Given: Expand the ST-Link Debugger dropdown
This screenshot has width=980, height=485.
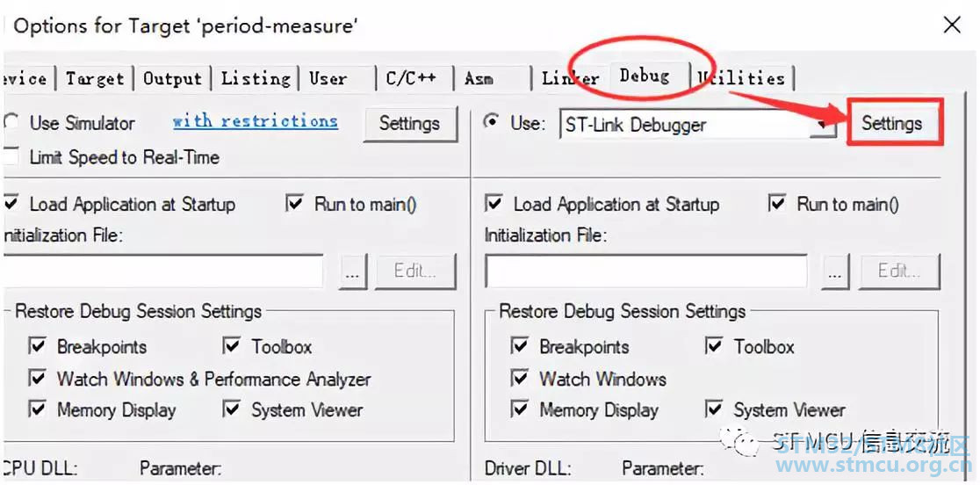Looking at the screenshot, I should (825, 126).
